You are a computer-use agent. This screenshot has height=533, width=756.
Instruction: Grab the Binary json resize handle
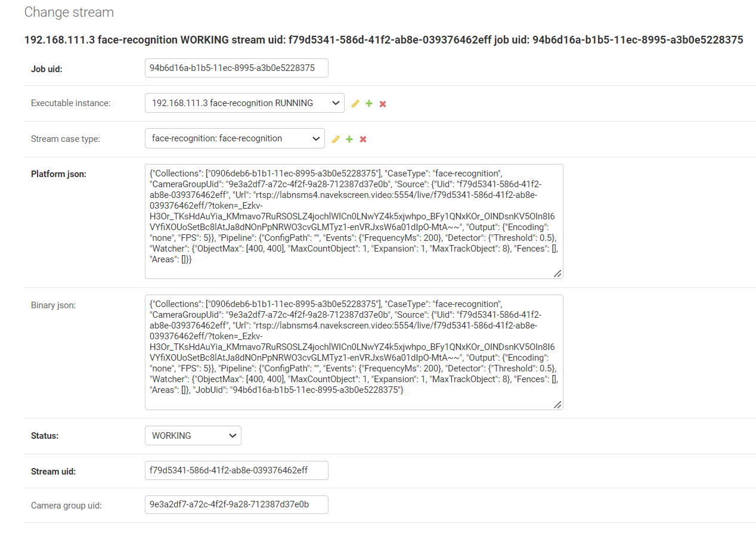click(557, 404)
